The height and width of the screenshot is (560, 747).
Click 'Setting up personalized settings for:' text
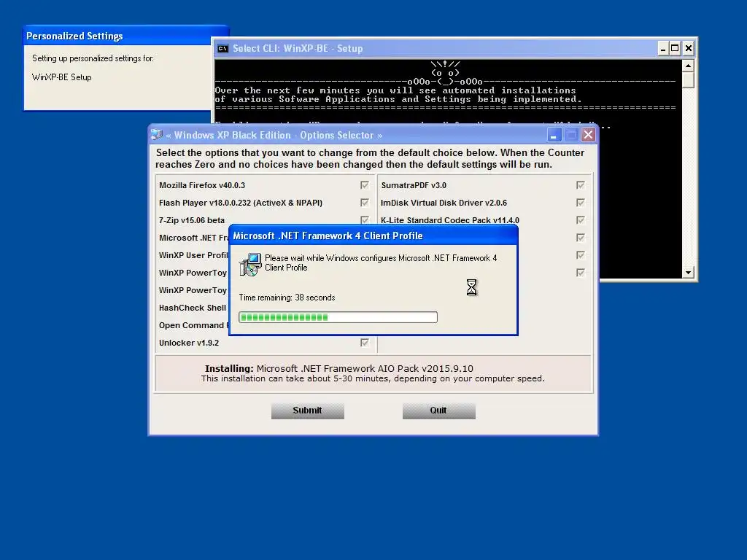[x=93, y=58]
